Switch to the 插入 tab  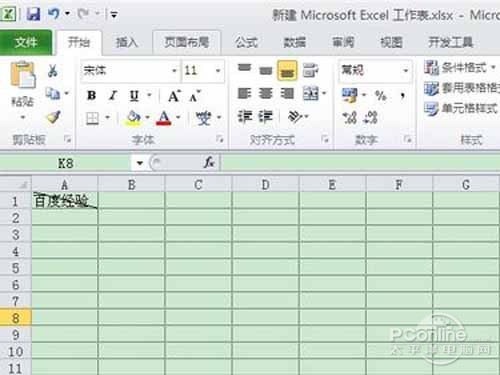(x=126, y=42)
